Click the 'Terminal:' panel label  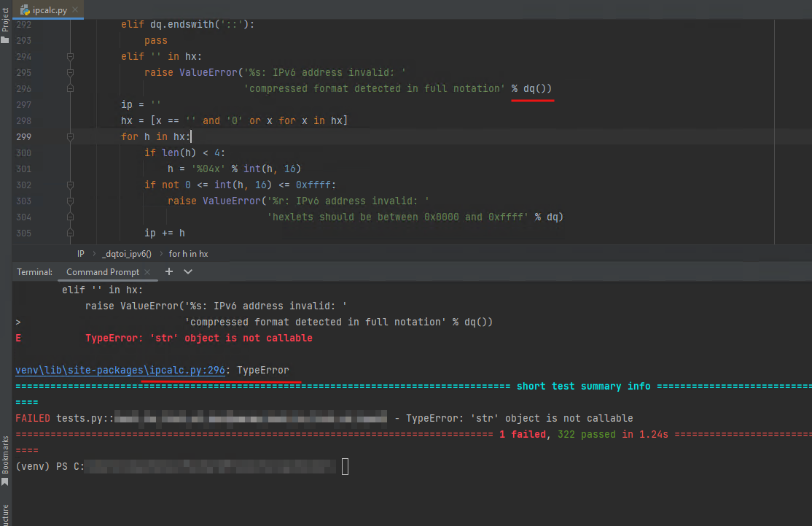[x=35, y=272]
